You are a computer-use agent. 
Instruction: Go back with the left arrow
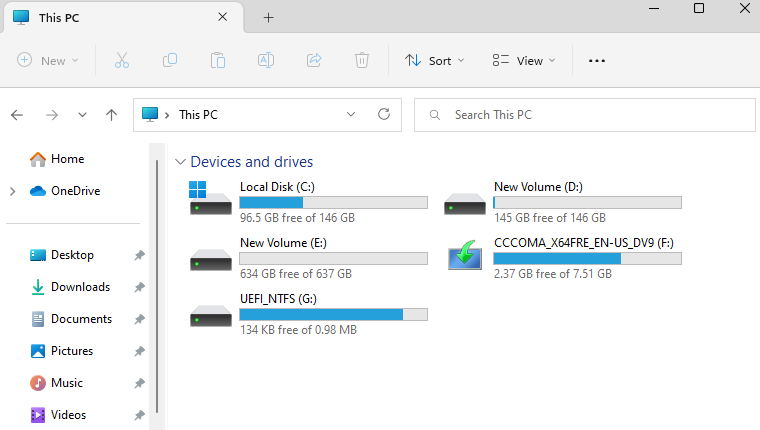[x=17, y=115]
